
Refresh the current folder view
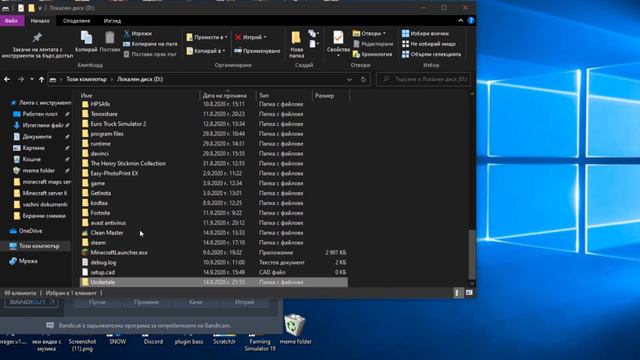click(363, 79)
